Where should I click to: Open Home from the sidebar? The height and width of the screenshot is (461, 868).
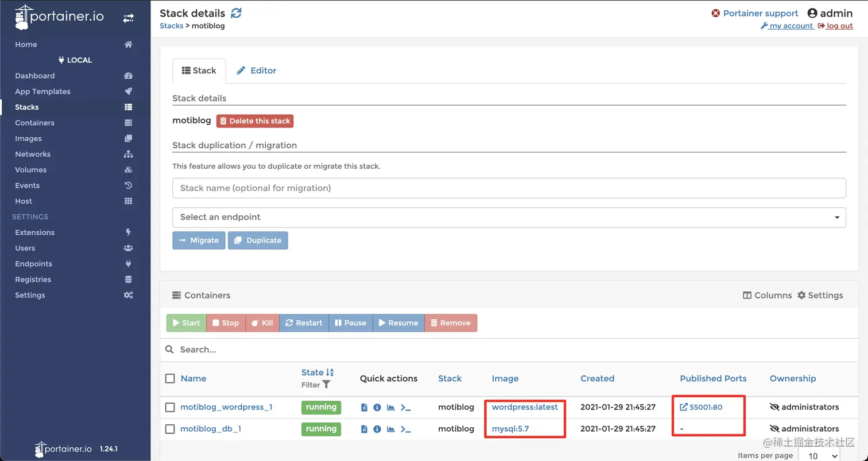[26, 44]
